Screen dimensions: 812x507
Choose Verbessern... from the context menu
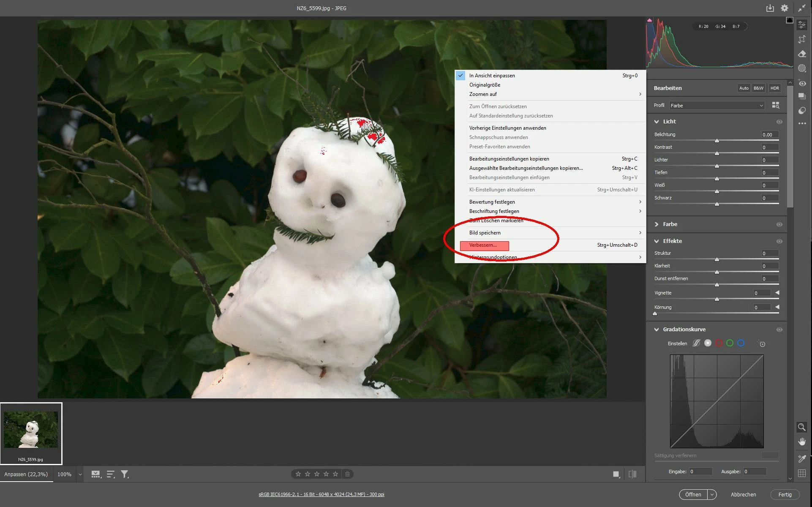click(x=483, y=245)
